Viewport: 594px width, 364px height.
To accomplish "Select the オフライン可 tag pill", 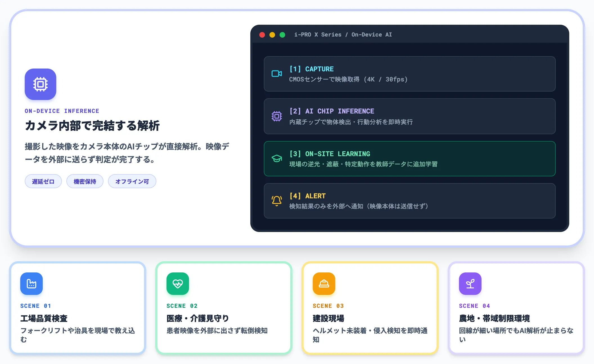I will [x=132, y=181].
